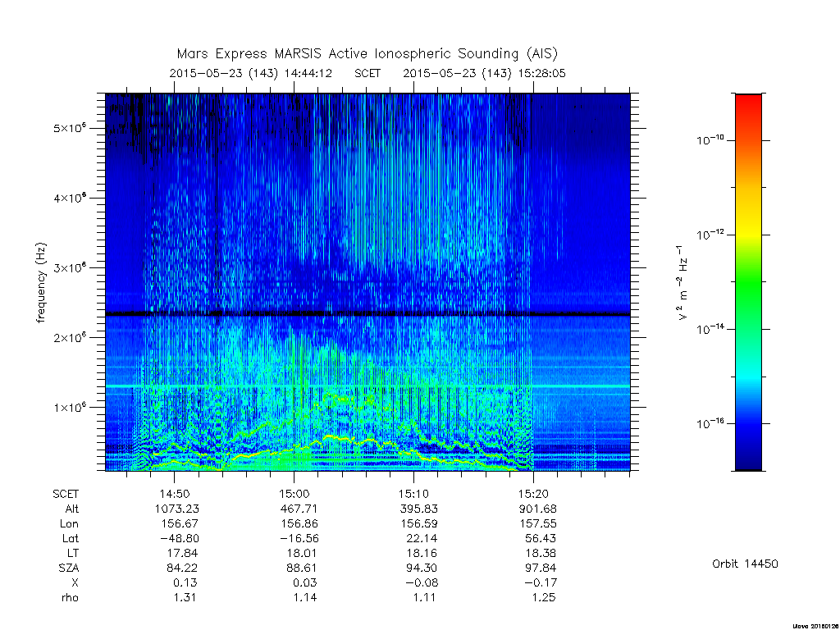Image resolution: width=840 pixels, height=630 pixels.
Task: Click the altitude value 467.71
Action: click(x=299, y=509)
